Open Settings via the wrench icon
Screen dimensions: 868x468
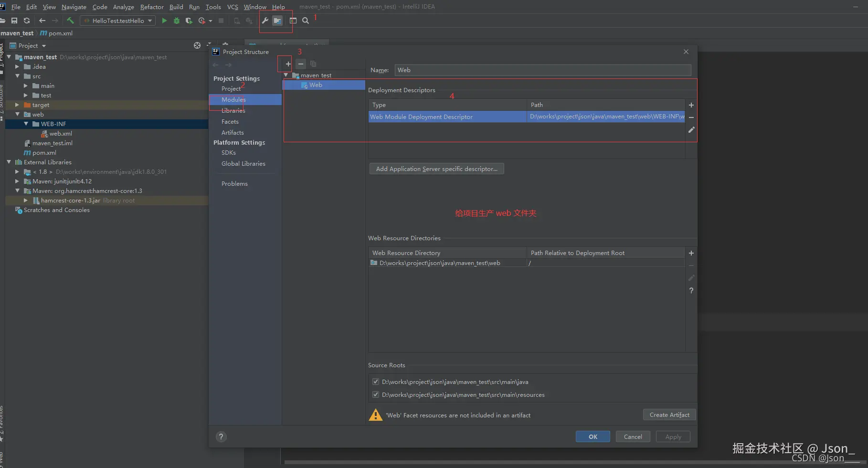click(265, 21)
